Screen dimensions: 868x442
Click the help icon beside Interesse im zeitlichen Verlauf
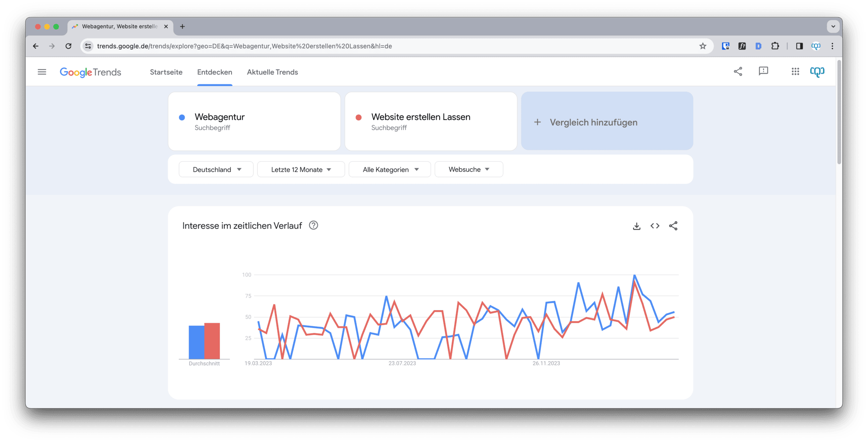[x=313, y=226]
